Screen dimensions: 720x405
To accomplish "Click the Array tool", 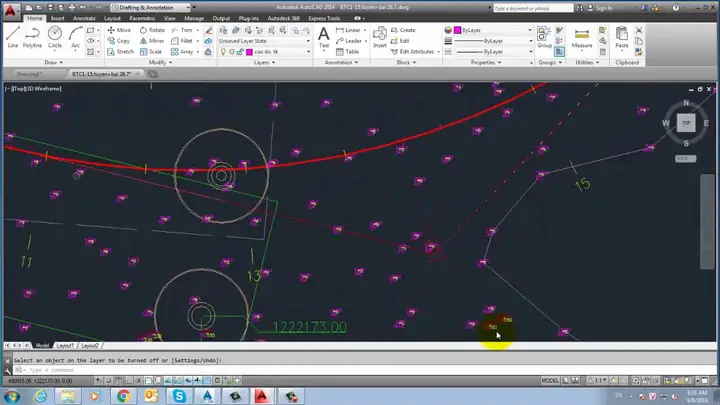I will point(182,52).
